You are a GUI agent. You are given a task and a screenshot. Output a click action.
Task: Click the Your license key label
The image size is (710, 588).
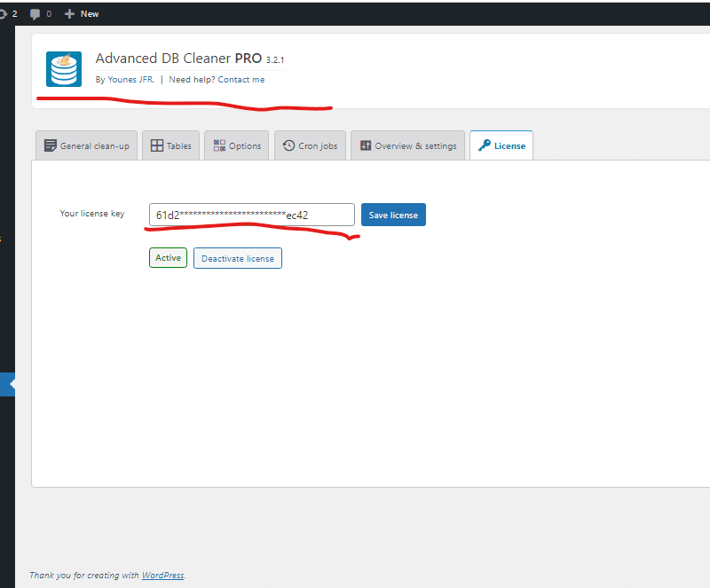pyautogui.click(x=92, y=213)
